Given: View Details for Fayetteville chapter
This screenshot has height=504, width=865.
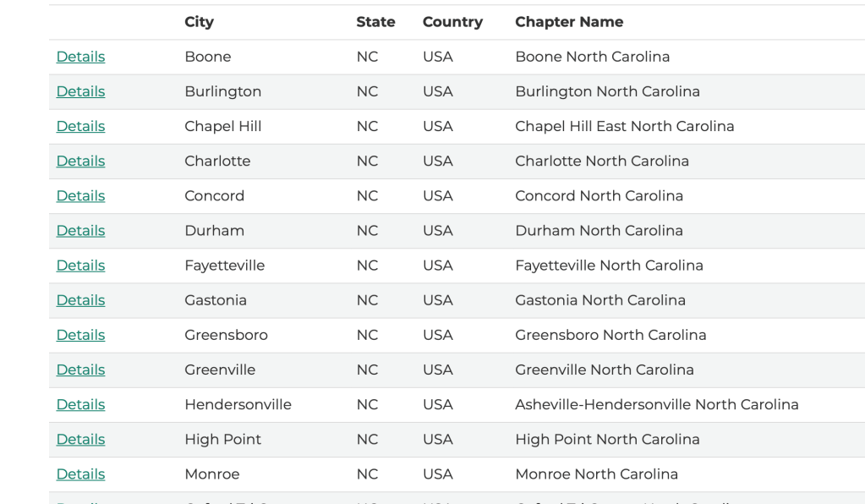Looking at the screenshot, I should (x=80, y=266).
